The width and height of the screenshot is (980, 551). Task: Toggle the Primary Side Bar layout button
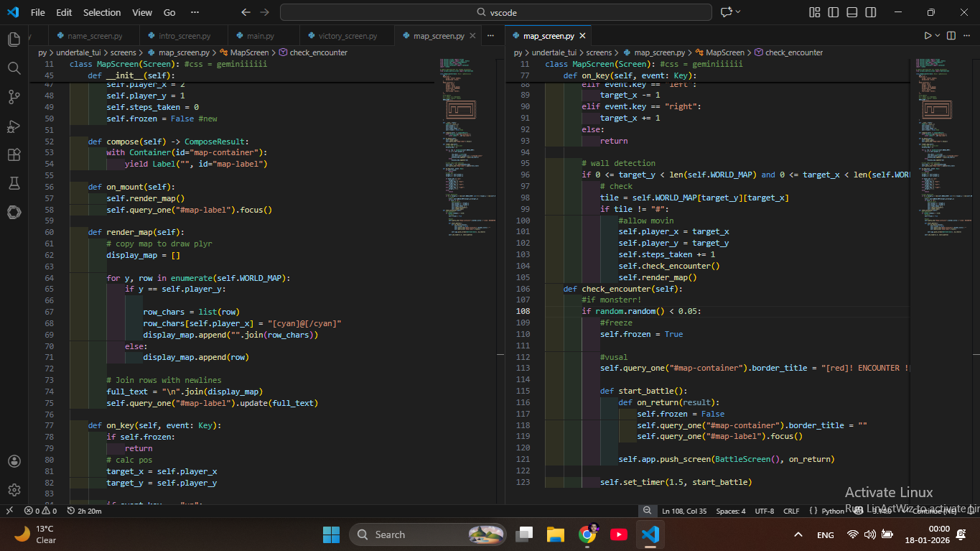click(x=833, y=12)
